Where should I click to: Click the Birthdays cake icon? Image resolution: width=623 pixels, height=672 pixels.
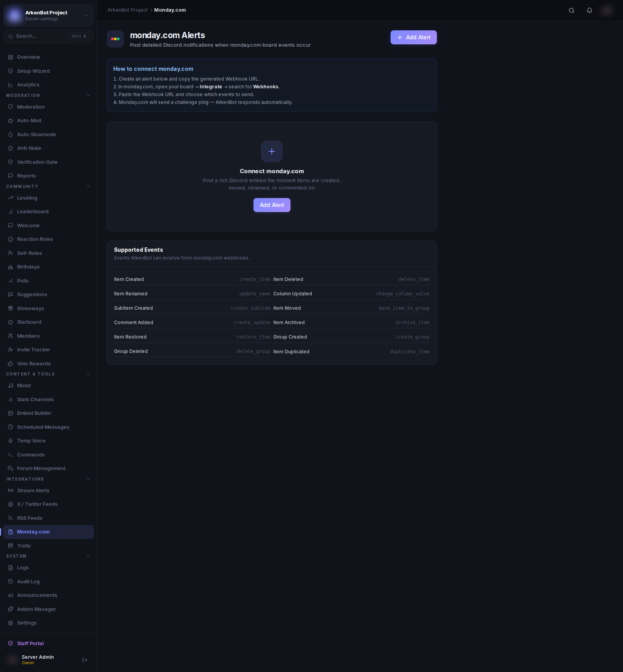click(x=11, y=267)
